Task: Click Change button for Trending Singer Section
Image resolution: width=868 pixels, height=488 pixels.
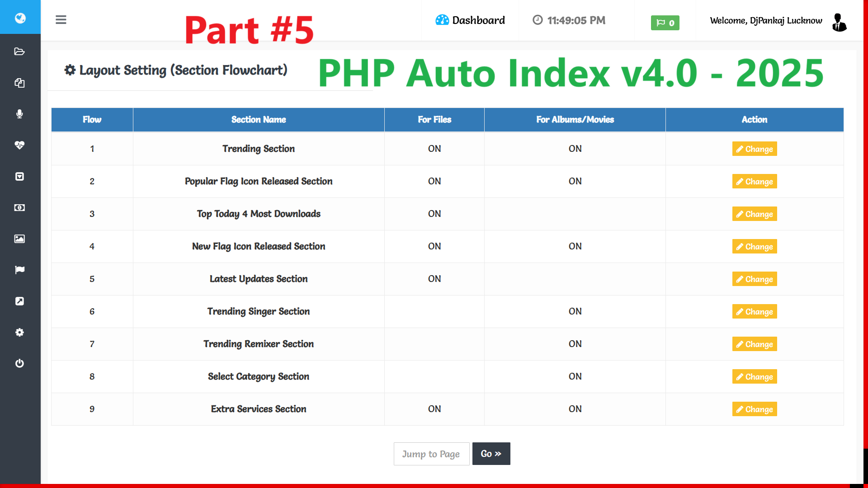Action: 754,311
